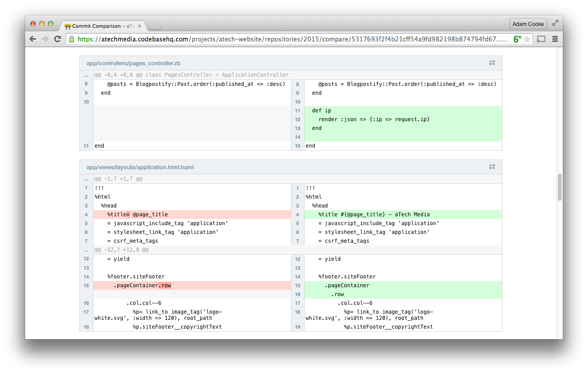Click the secure padlock icon in address bar
Viewport: 588px width, 374px height.
[71, 39]
